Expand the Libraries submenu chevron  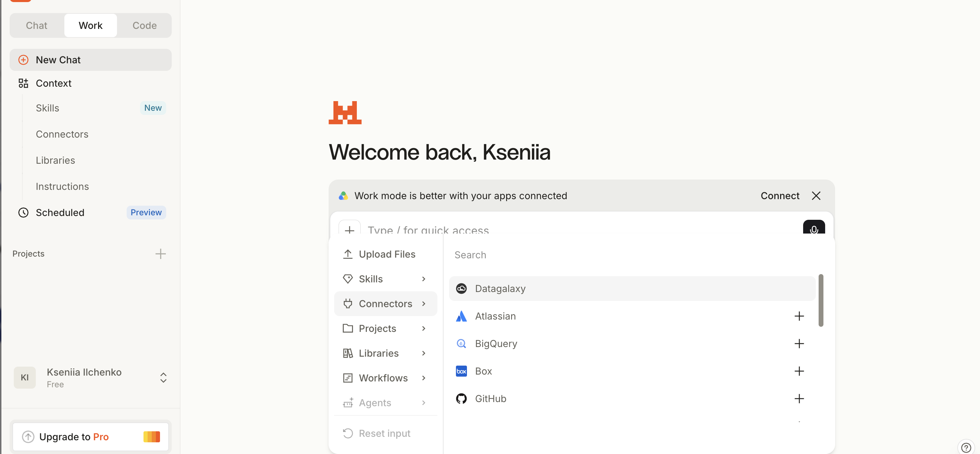pyautogui.click(x=424, y=353)
